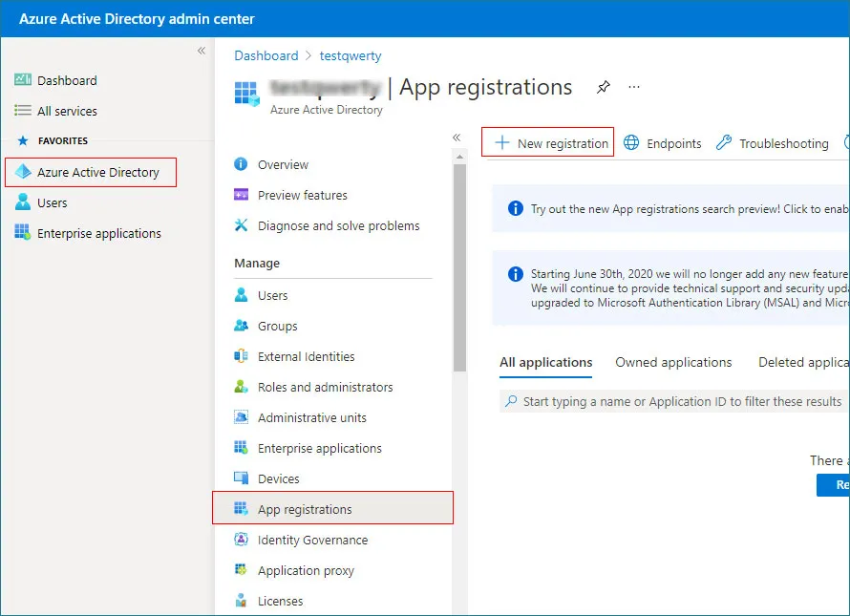The width and height of the screenshot is (850, 616).
Task: Open Dashboard from left sidebar
Action: [x=67, y=80]
